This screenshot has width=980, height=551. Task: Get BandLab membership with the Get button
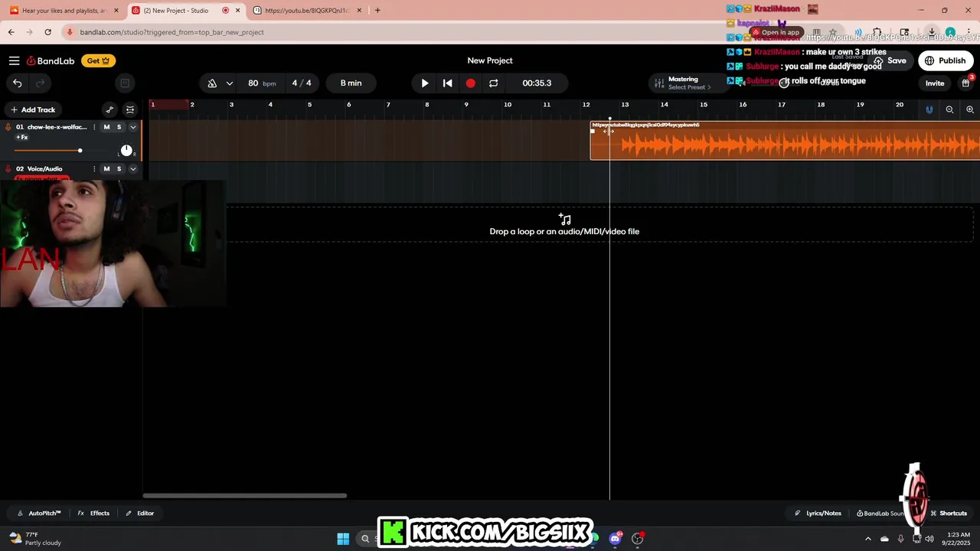point(98,60)
